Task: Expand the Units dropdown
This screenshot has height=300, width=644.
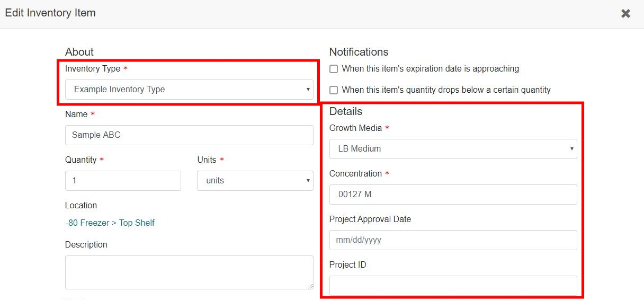Action: pyautogui.click(x=255, y=181)
